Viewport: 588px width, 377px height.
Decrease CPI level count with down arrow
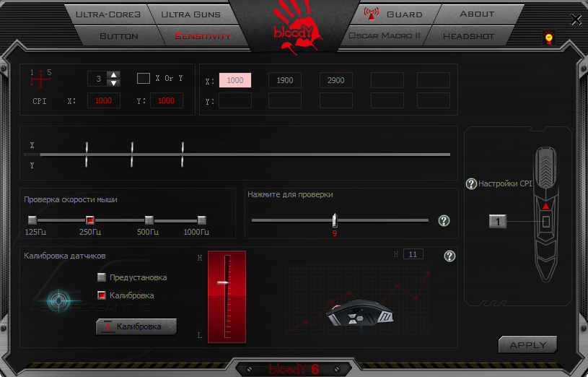[113, 82]
